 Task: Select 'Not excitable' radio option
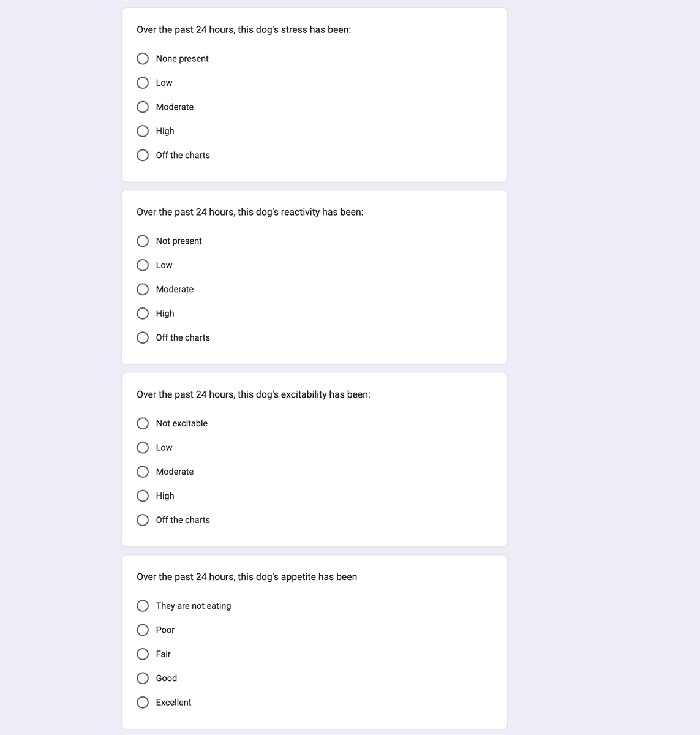coord(143,423)
